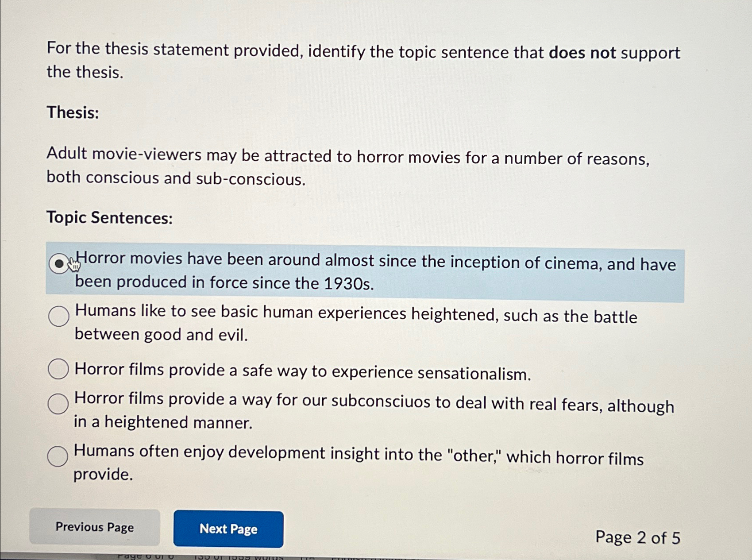Pick the answer about subconscious dealing with real fears
Viewport: 752px width, 560px height.
tap(58, 404)
